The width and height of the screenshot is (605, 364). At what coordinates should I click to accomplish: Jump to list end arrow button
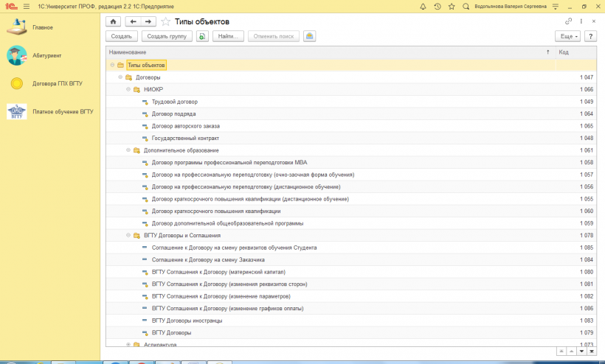coord(592,351)
